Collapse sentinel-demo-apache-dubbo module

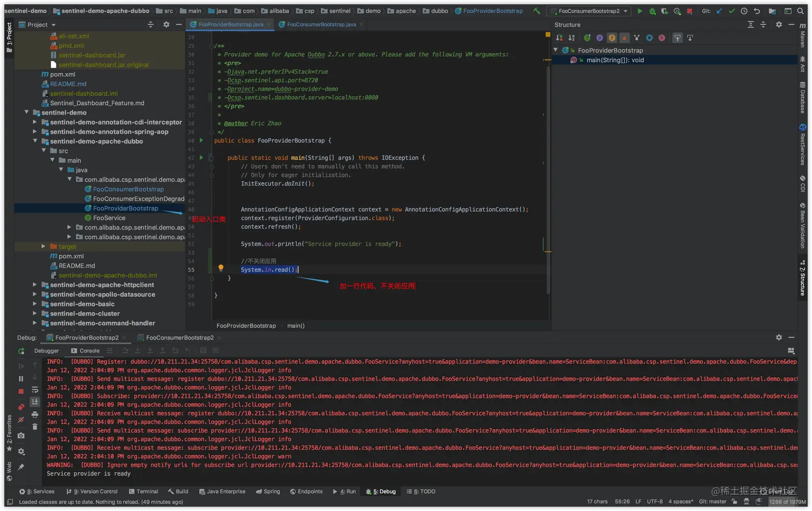pos(35,141)
